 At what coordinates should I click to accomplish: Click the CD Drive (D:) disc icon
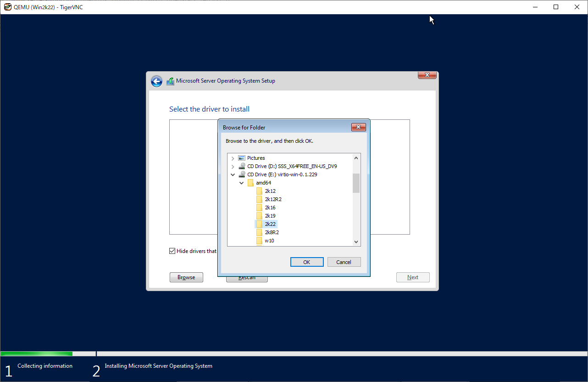242,166
